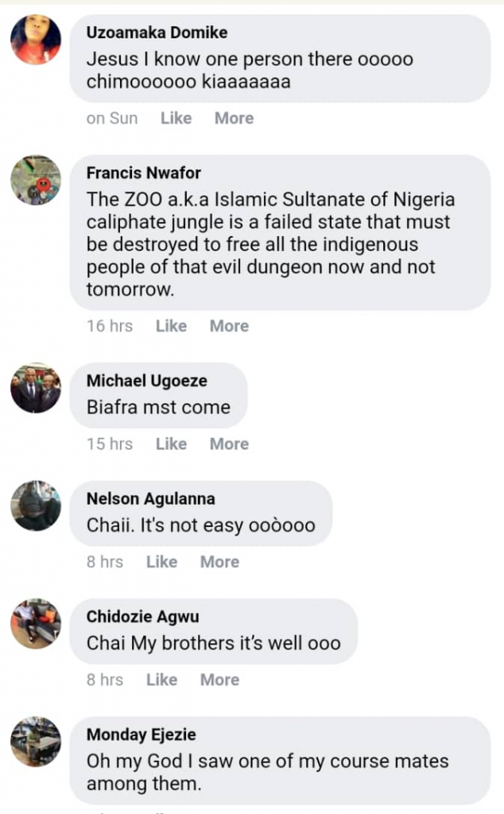
Task: Like Uzoamaka Domike's comment
Action: point(176,118)
